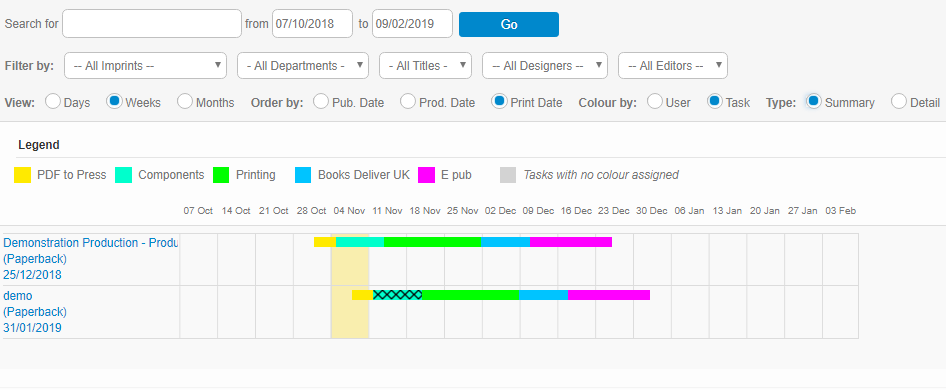Expand the All Departments filter
Viewport: 946px width, 392px height.
pyautogui.click(x=303, y=66)
